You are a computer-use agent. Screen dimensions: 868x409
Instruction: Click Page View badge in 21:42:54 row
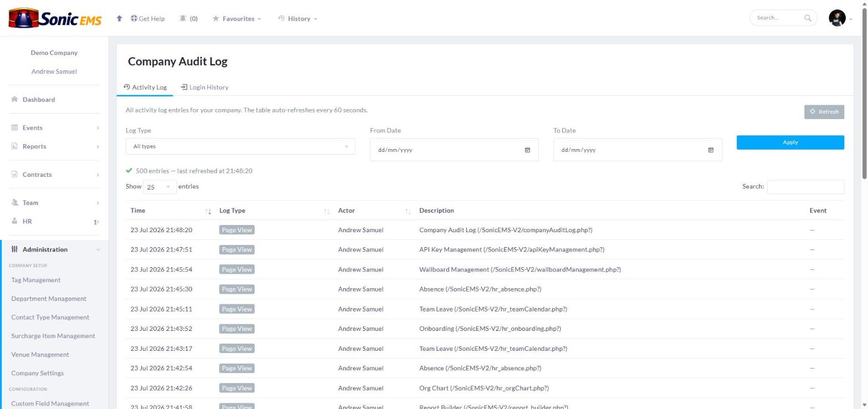pyautogui.click(x=237, y=368)
